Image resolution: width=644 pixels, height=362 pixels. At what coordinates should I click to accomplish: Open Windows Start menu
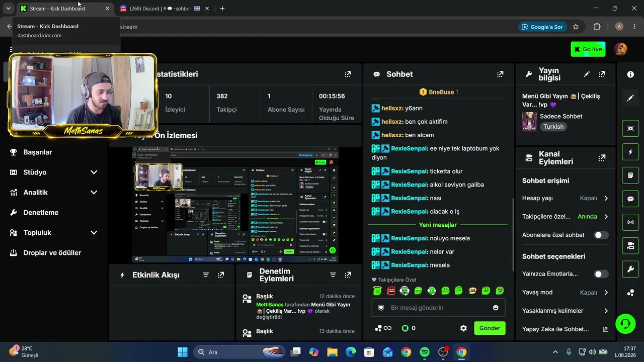(183, 352)
